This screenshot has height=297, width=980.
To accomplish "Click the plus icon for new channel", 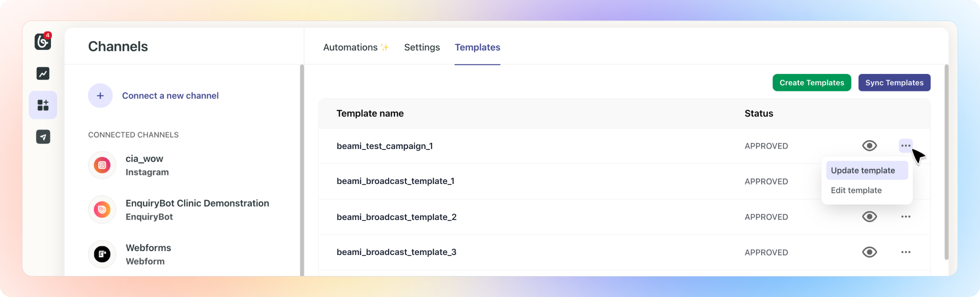I will [100, 95].
